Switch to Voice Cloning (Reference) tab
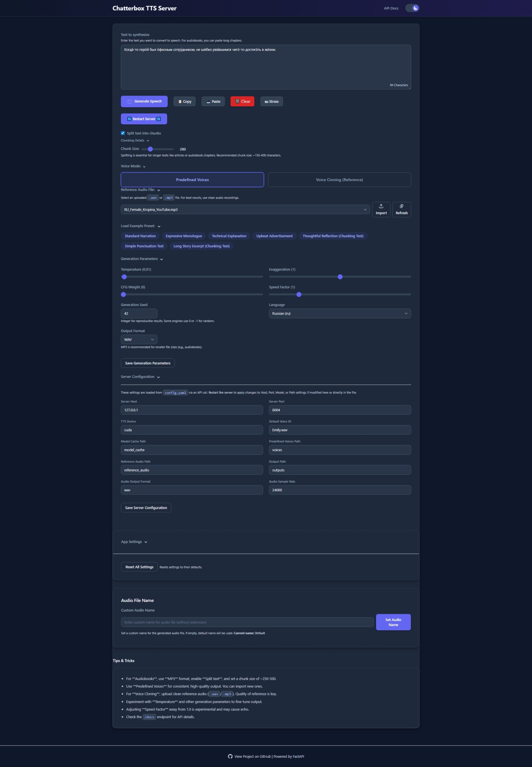Viewport: 532px width, 767px height. coord(339,180)
